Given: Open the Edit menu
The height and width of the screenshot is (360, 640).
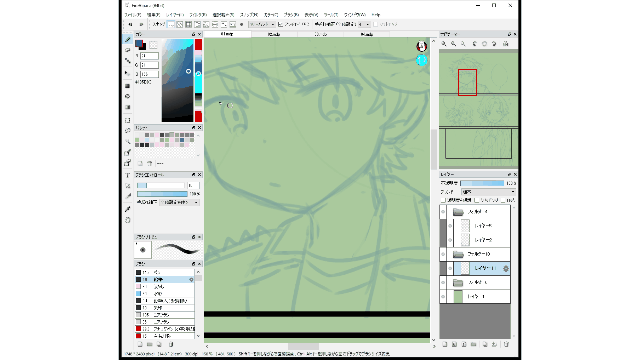Looking at the screenshot, I should [x=153, y=15].
